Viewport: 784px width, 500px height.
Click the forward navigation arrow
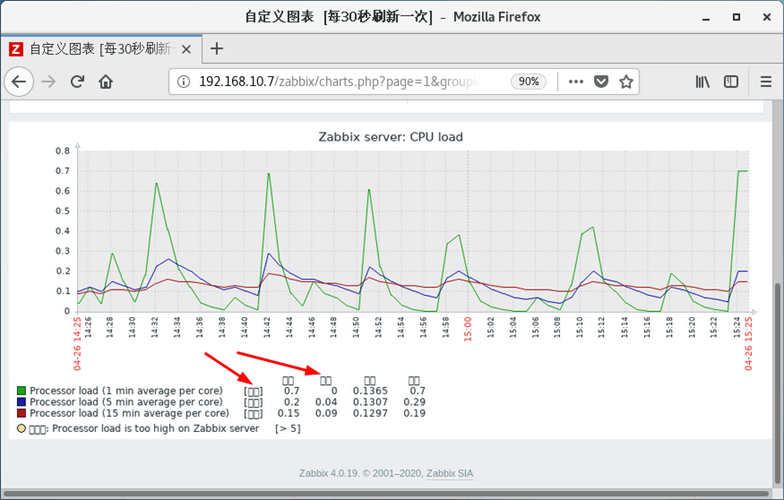point(48,82)
